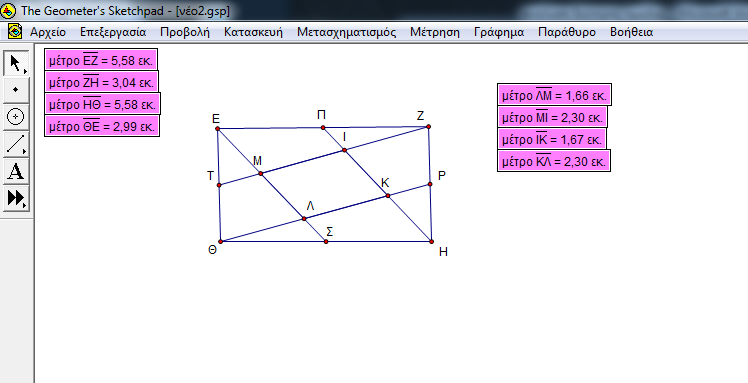Select point H at the rectangle corner
The image size is (748, 383).
click(x=431, y=241)
